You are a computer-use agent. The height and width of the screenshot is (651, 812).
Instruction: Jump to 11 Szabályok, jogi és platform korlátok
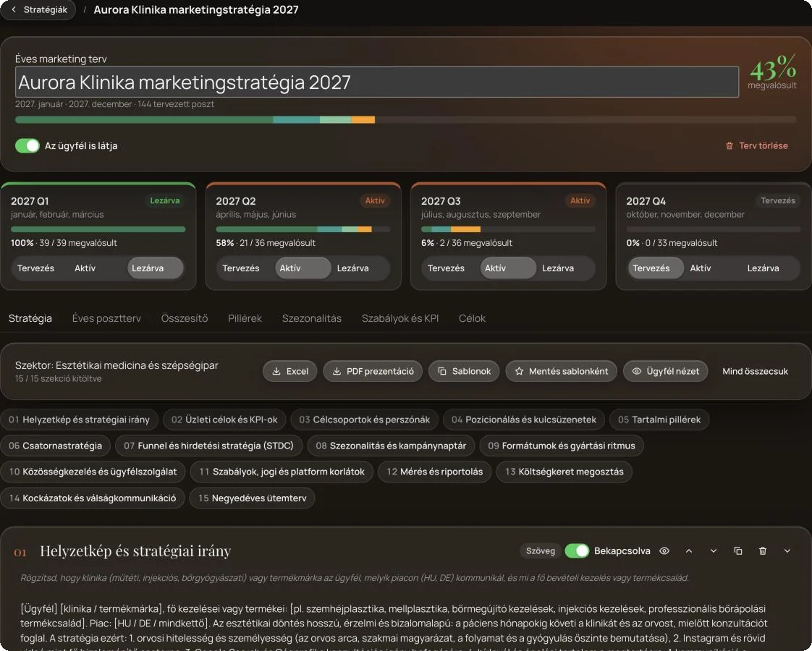[x=282, y=472]
